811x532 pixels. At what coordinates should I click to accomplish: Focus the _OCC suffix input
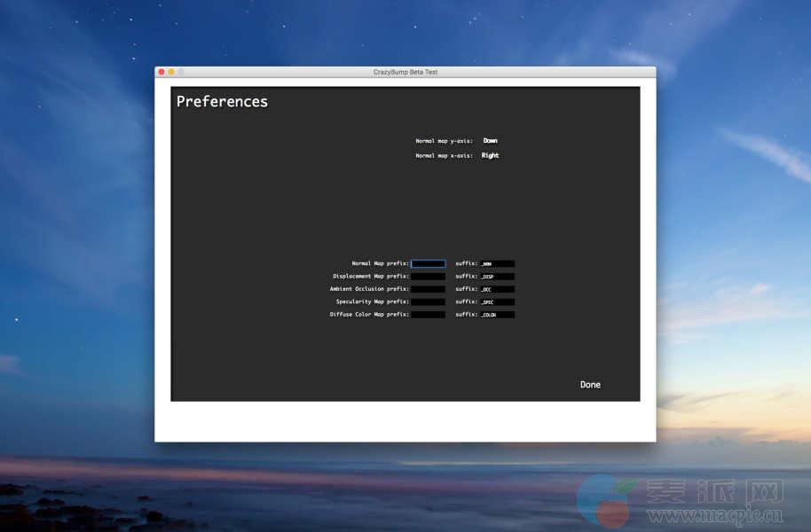point(497,289)
